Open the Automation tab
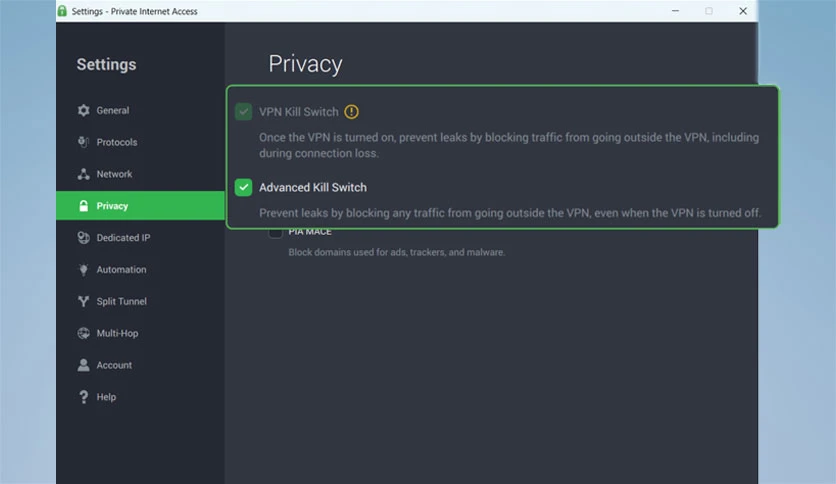Image resolution: width=836 pixels, height=484 pixels. point(140,270)
